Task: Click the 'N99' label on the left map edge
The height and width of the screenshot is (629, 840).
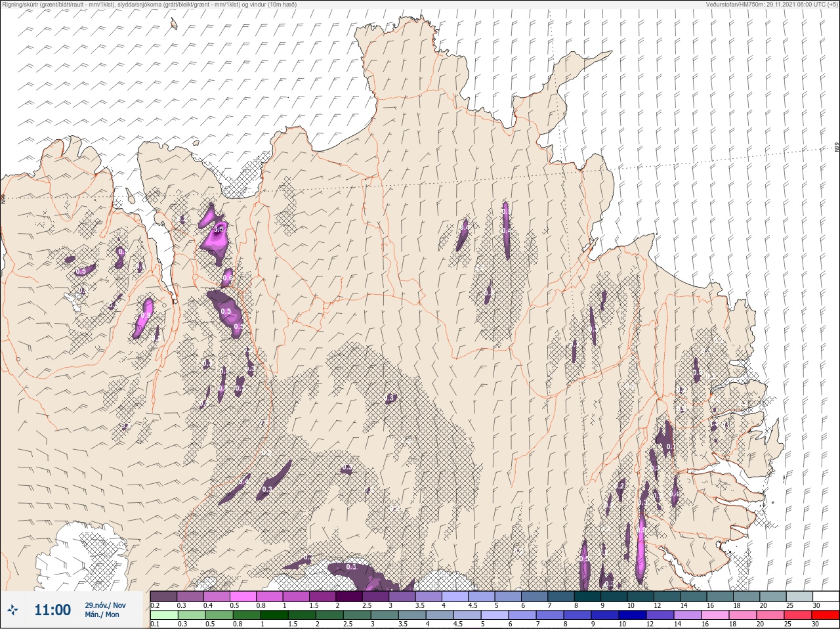Action: pyautogui.click(x=3, y=198)
